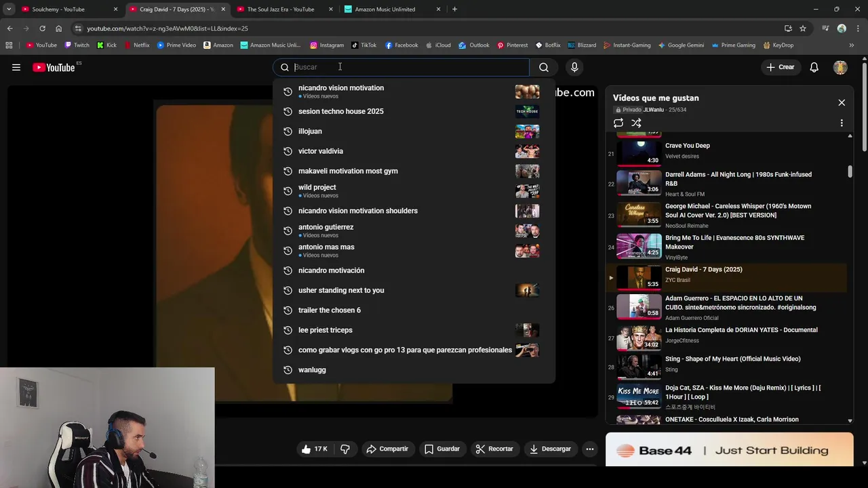Open the playlist three-dot options menu
Screen dimensions: 868x488
(x=842, y=123)
